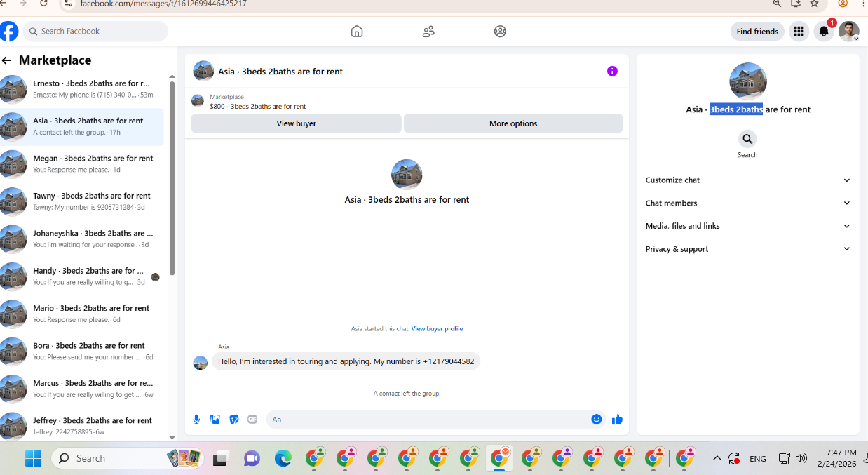Open the Groups icon in top navigation

[500, 32]
